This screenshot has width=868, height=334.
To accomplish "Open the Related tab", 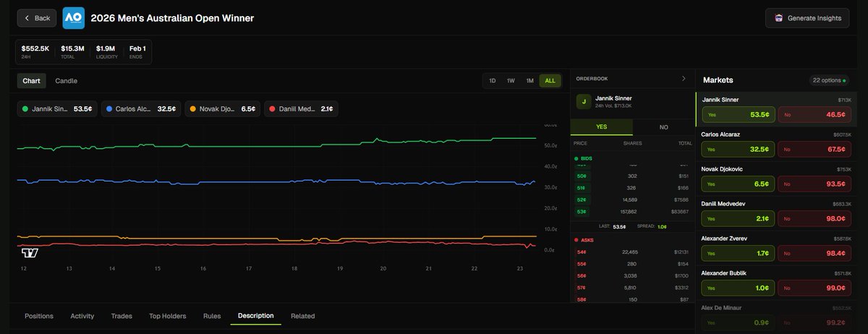I will (302, 316).
